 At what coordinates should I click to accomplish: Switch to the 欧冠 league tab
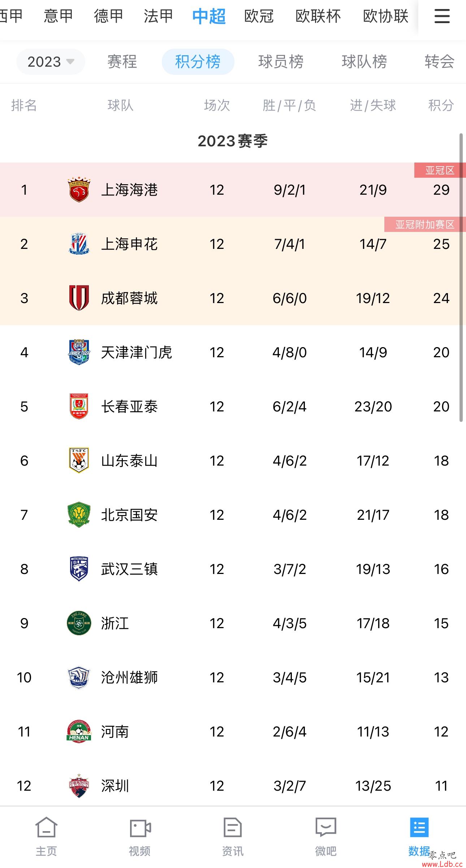259,16
